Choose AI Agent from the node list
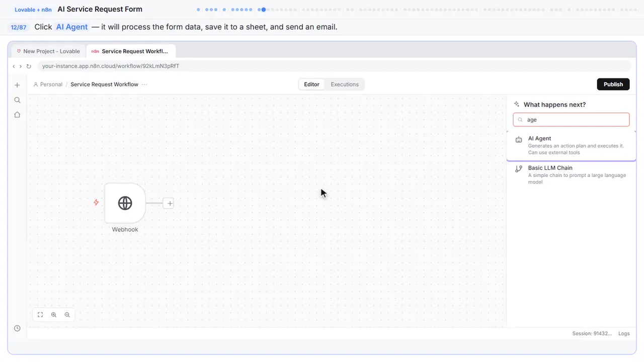The width and height of the screenshot is (644, 362). coord(571,145)
